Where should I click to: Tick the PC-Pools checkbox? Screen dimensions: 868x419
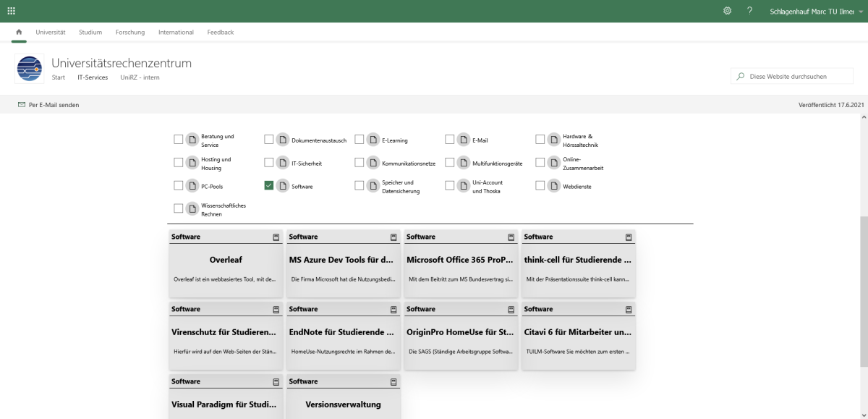(179, 186)
